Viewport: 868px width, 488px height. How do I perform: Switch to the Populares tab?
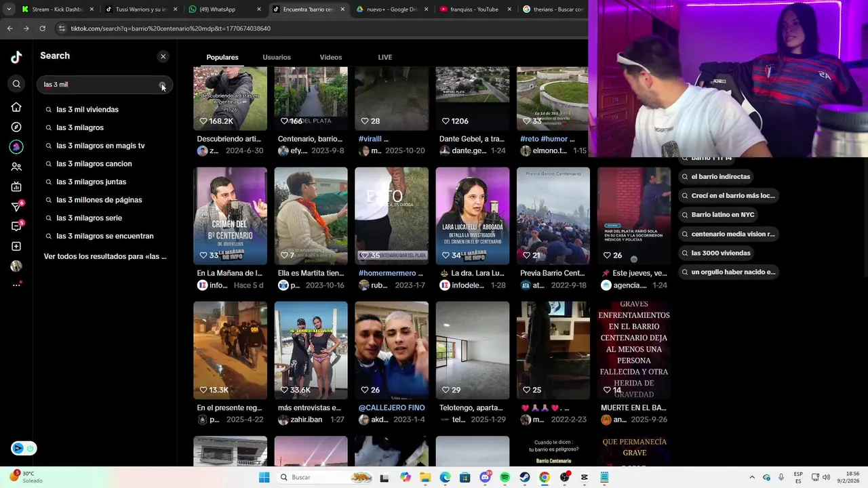222,57
